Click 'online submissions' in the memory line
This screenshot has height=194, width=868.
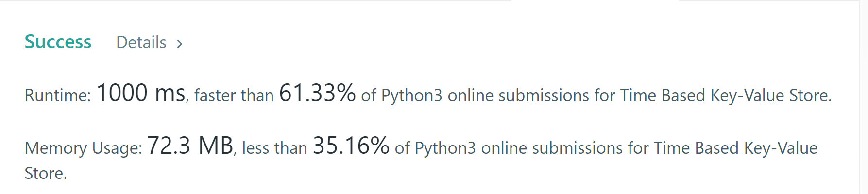tap(551, 148)
